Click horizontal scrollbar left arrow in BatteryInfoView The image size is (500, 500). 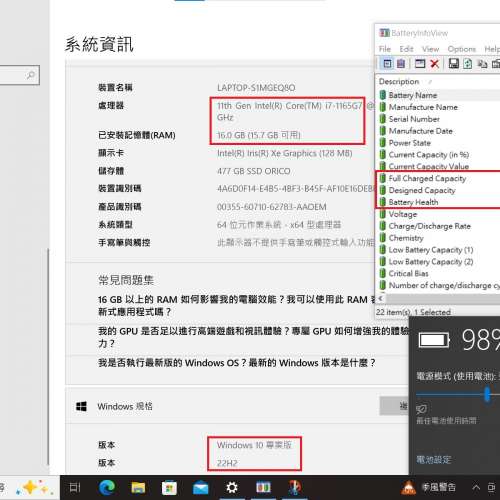(380, 299)
